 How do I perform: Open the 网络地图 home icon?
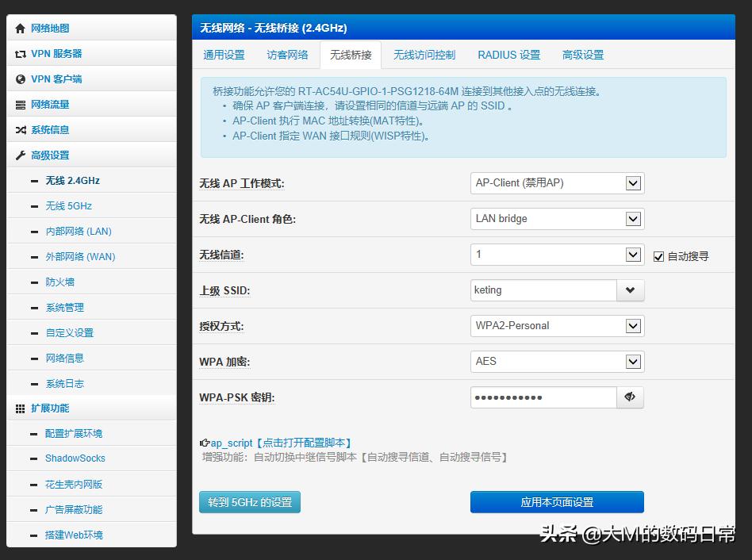pyautogui.click(x=20, y=28)
